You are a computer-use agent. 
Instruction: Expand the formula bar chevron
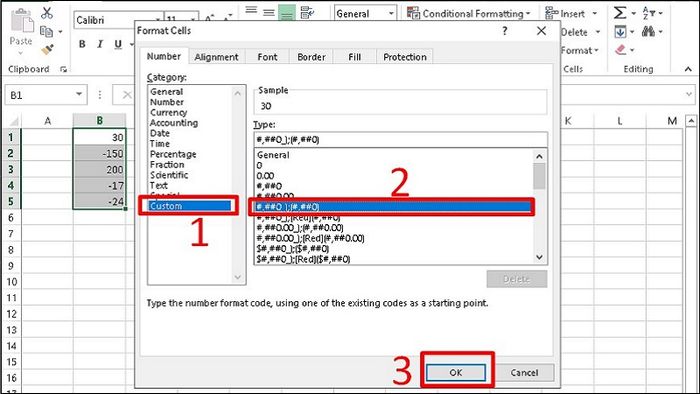[689, 95]
